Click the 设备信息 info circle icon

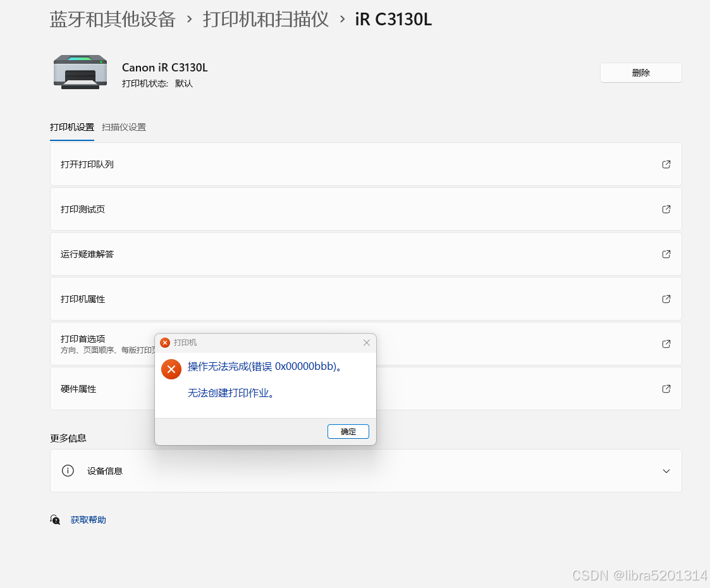tap(68, 471)
